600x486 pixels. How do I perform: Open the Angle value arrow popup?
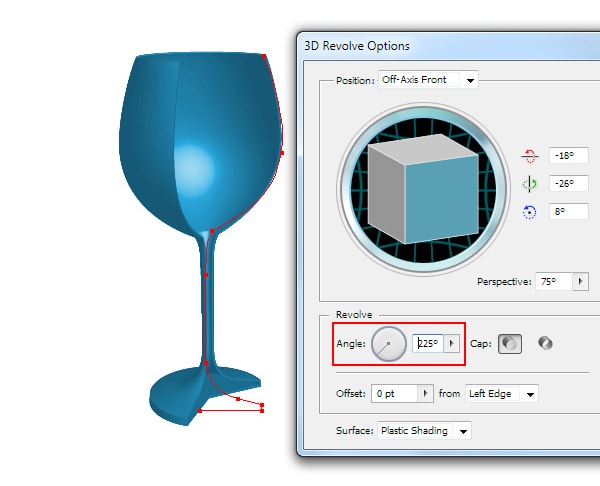click(452, 344)
